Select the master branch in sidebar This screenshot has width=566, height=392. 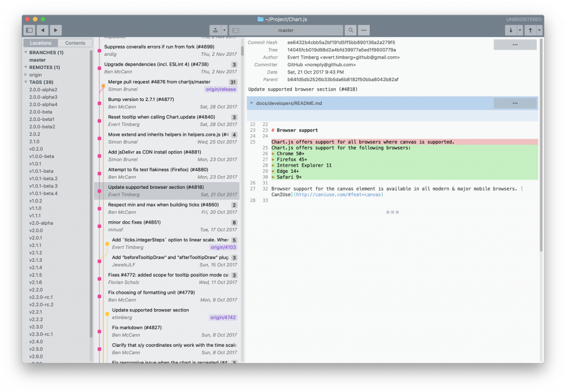tap(38, 60)
